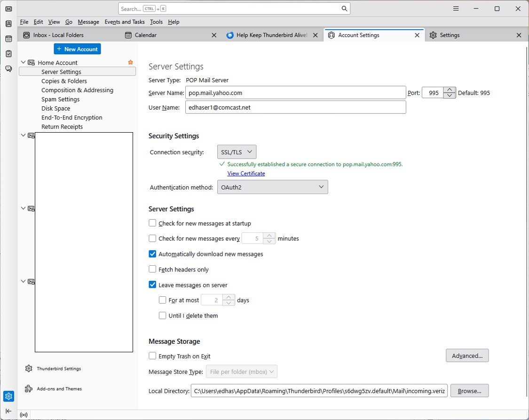Open the Mail space icon

[9, 9]
